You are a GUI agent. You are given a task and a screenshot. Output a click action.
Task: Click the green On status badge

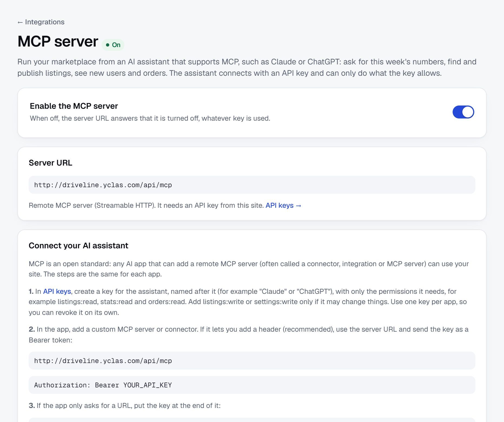click(113, 45)
